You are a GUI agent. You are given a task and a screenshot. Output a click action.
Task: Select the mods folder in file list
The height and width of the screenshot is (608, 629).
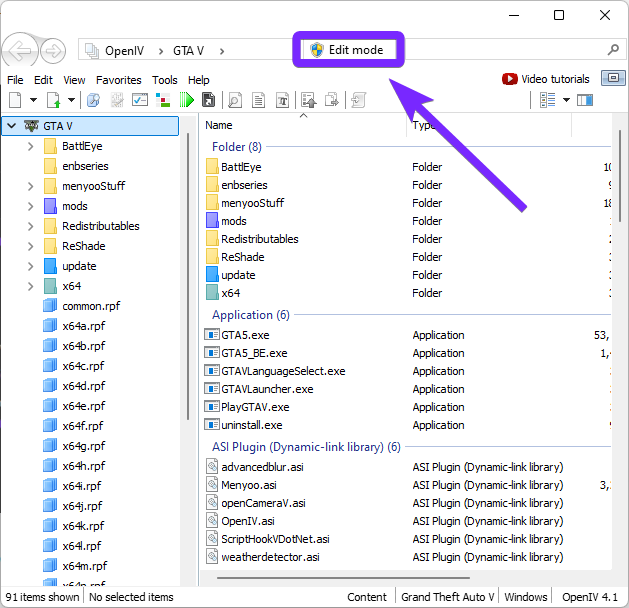click(x=234, y=221)
